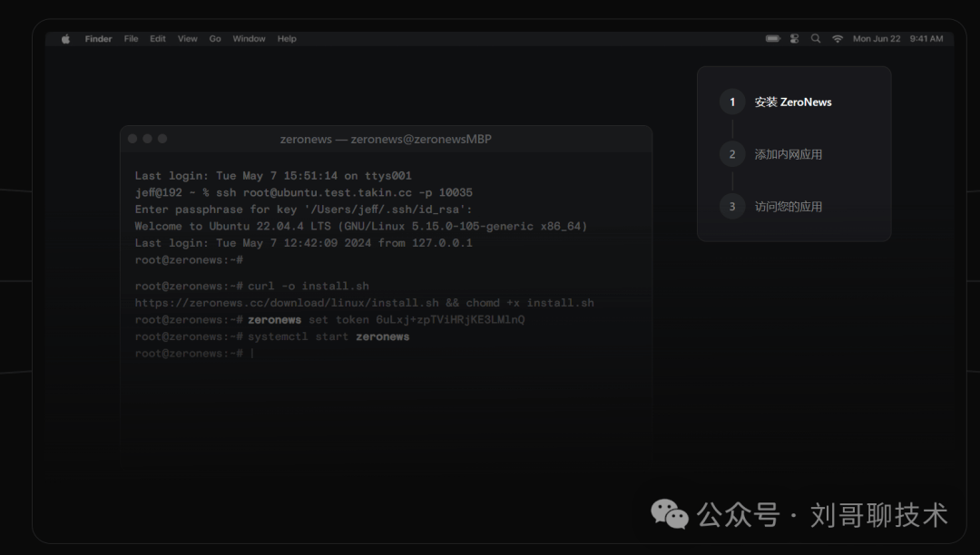Image resolution: width=980 pixels, height=555 pixels.
Task: Click the WeChat logo in the watermark
Action: pos(670,514)
